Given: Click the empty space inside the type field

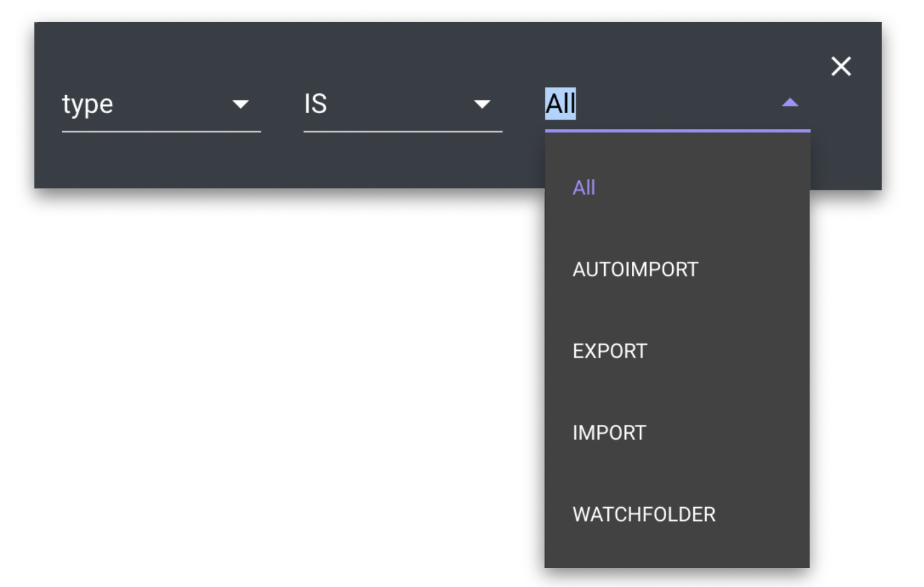Looking at the screenshot, I should [x=172, y=104].
